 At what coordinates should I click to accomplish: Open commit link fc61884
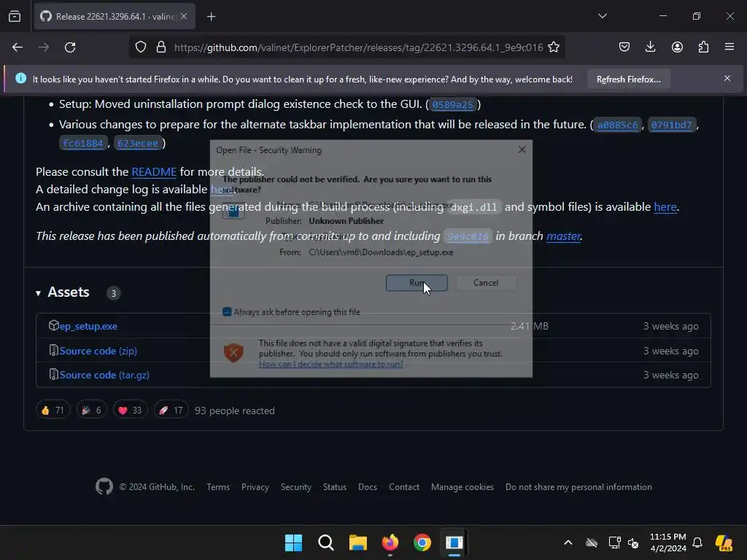click(x=83, y=144)
